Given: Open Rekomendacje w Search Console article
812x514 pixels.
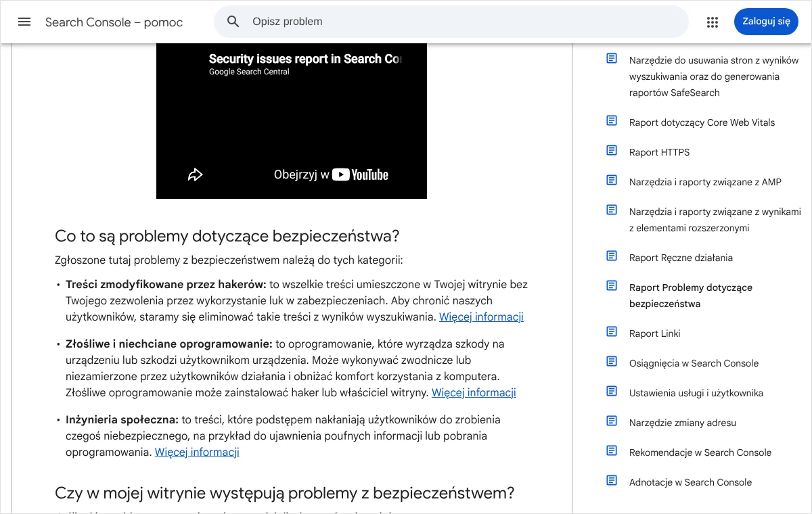Looking at the screenshot, I should [x=700, y=452].
